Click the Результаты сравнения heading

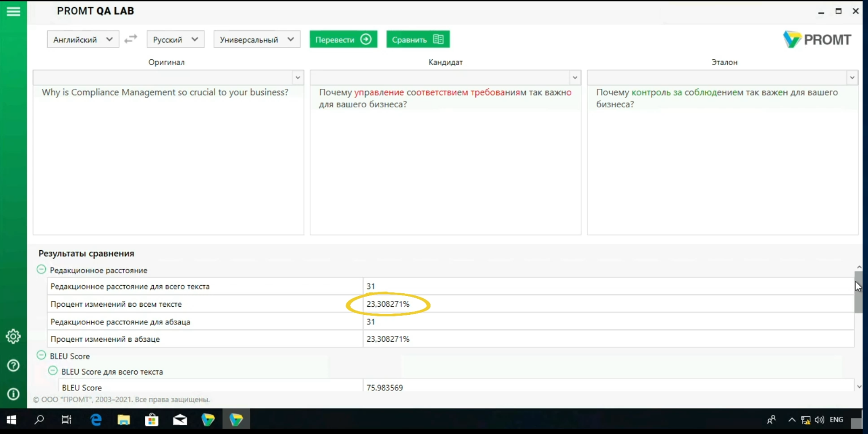pos(86,253)
